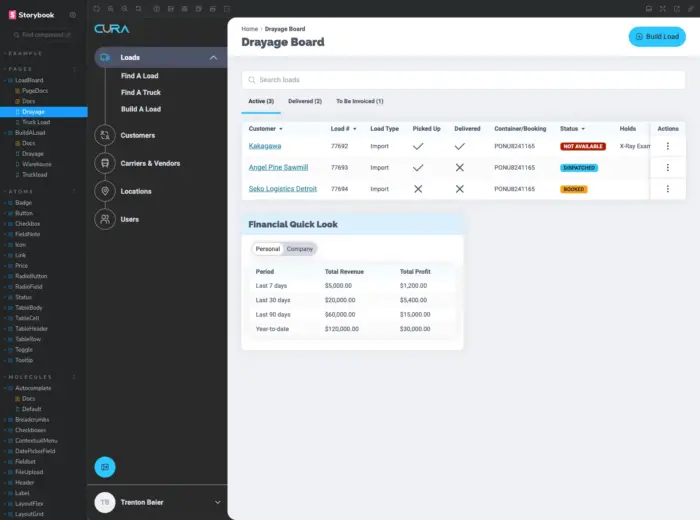
Task: Click the DISPATCHED status badge
Action: (579, 167)
